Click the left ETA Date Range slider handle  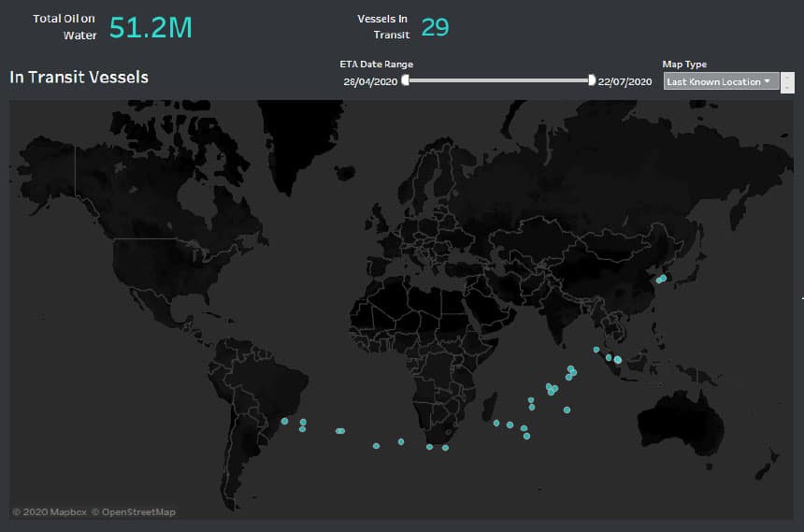pyautogui.click(x=406, y=80)
